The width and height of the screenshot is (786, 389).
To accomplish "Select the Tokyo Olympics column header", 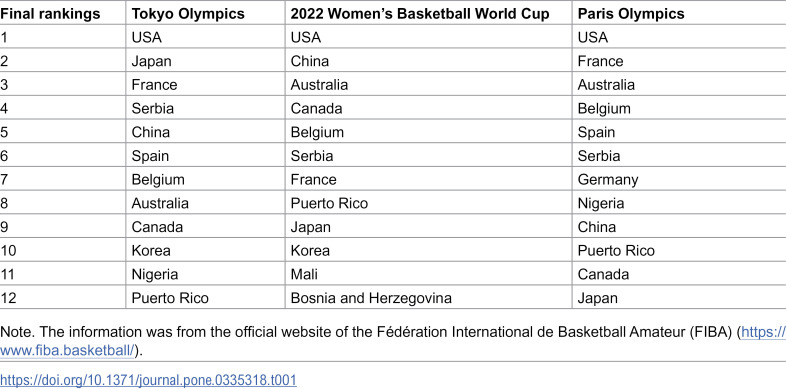I will [188, 14].
